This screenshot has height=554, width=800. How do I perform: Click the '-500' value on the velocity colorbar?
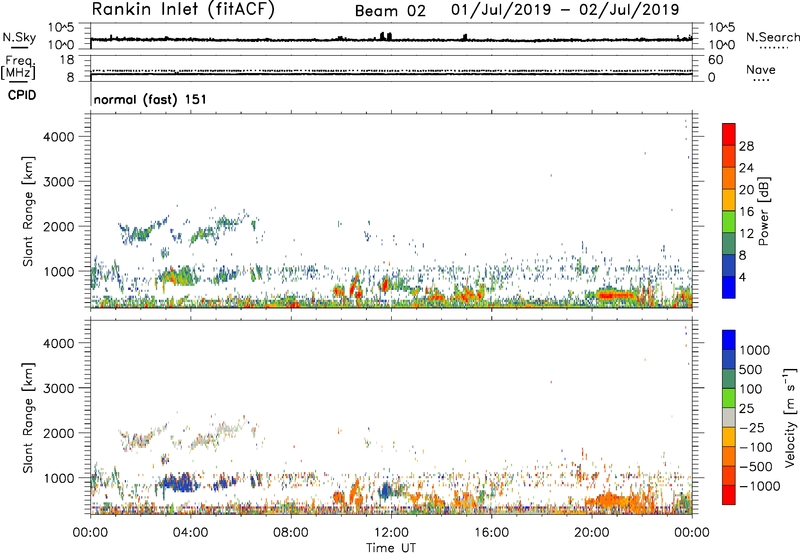[x=756, y=467]
